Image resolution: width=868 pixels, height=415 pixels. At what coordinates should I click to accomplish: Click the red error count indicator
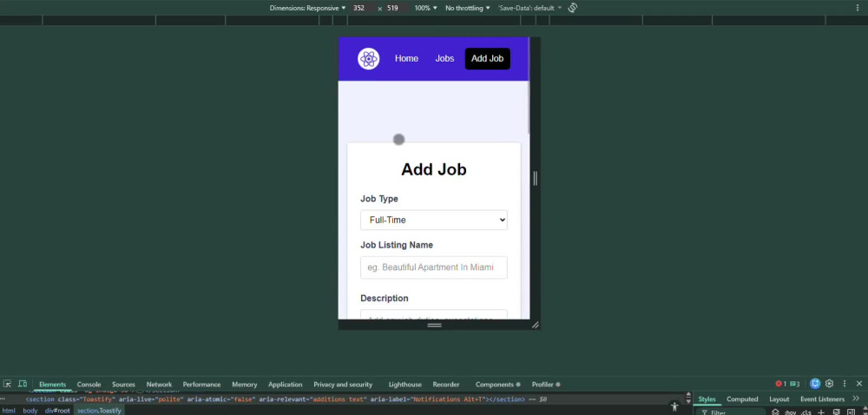(x=781, y=384)
